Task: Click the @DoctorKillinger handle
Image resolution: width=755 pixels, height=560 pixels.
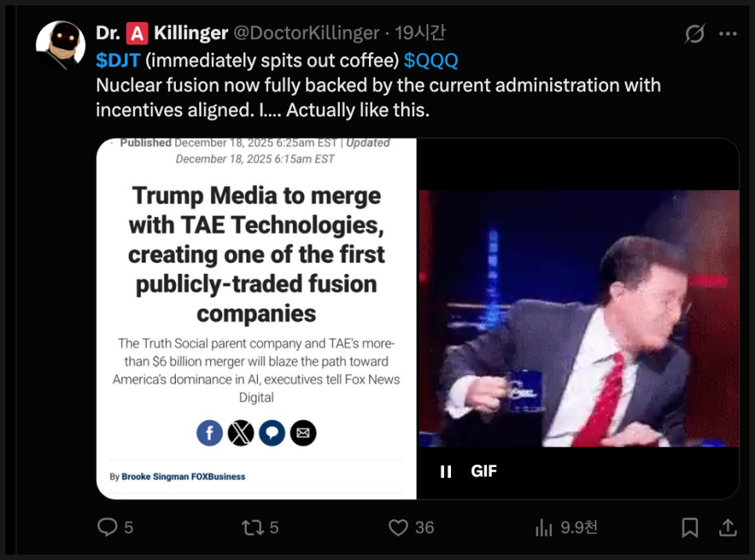Action: pyautogui.click(x=306, y=33)
